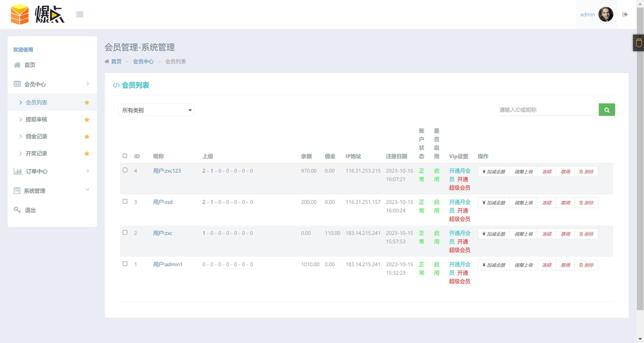Click the home icon in the sidebar

point(17,65)
